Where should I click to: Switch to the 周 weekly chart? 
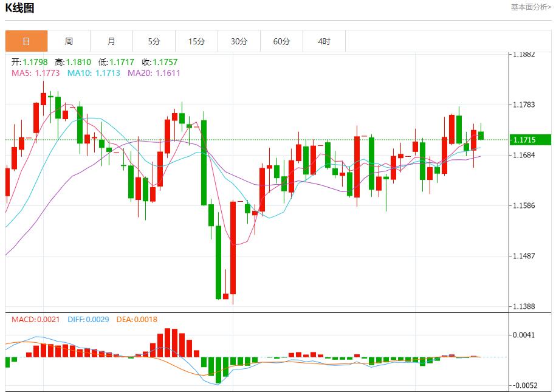[x=69, y=41]
